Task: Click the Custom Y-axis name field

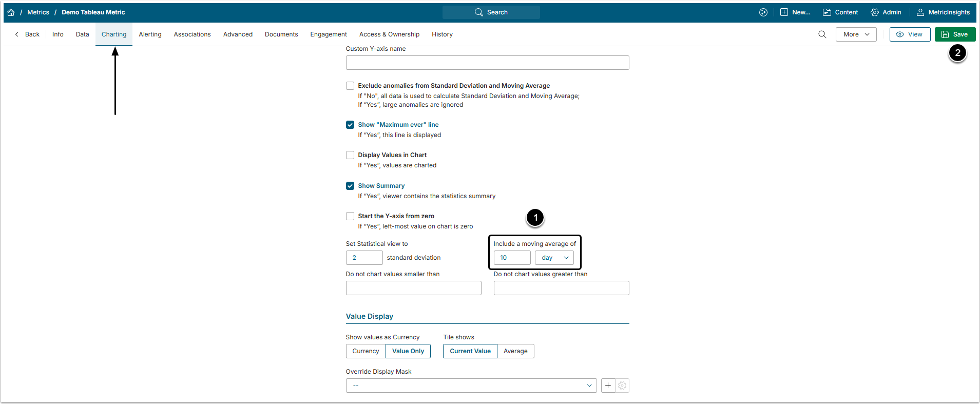Action: 487,63
